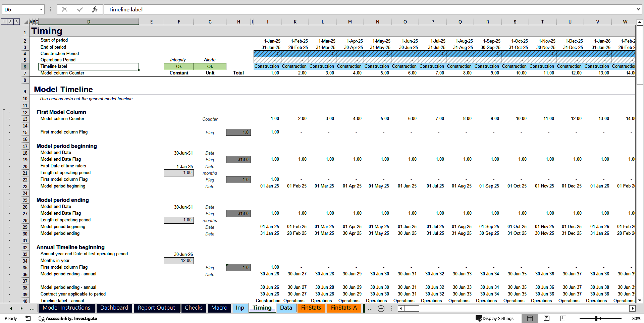Show outline level 2 grouping

(x=10, y=22)
